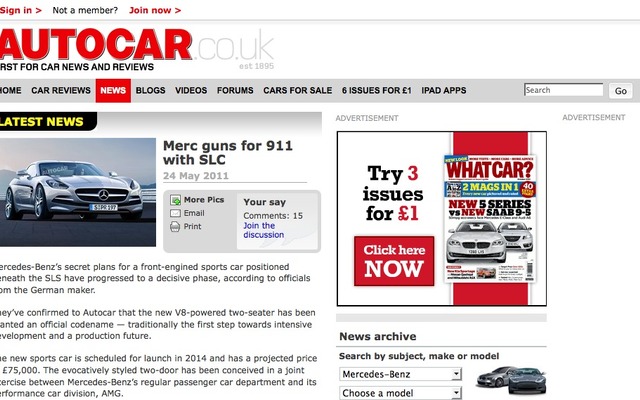
Task: Click the Merc guns for 911 headline
Action: pos(228,153)
